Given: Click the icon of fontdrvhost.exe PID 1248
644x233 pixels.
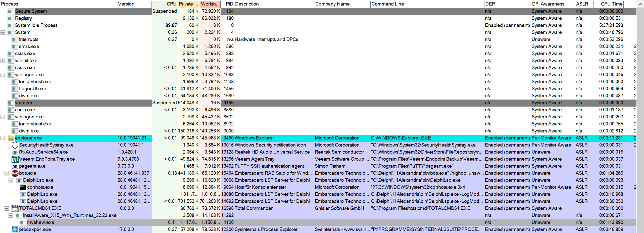Looking at the screenshot, I should pos(15,82).
